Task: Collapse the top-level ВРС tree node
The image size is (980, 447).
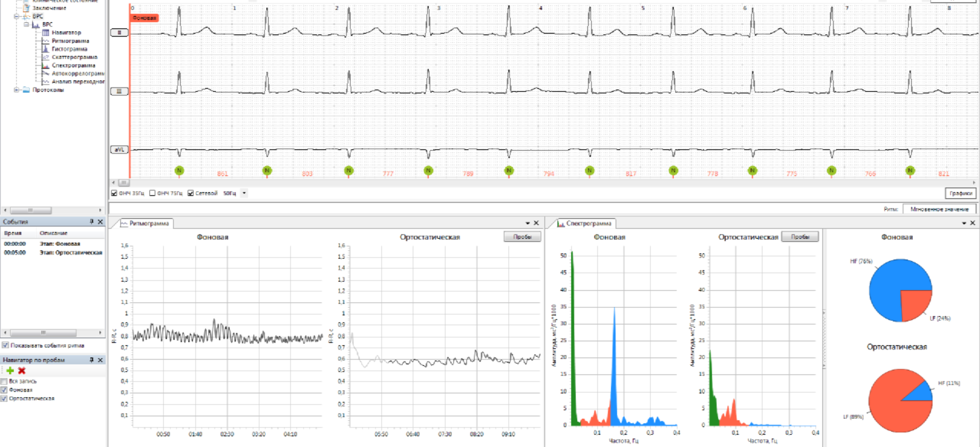Action: [16, 16]
